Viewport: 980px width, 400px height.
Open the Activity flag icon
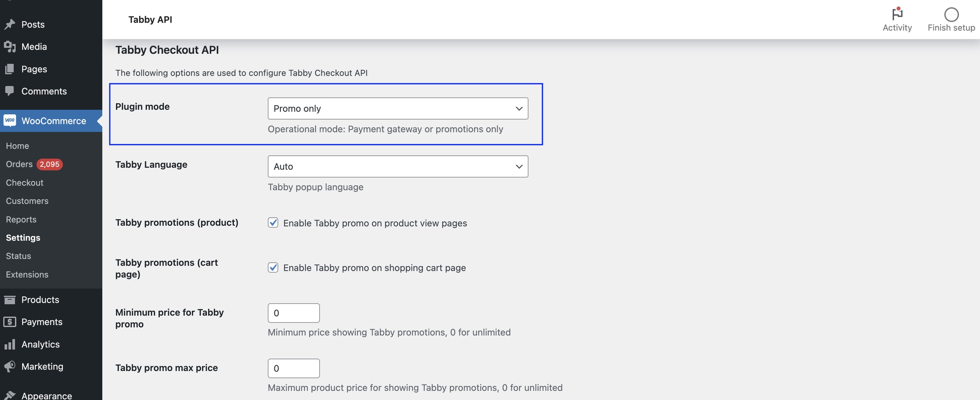[x=897, y=14]
